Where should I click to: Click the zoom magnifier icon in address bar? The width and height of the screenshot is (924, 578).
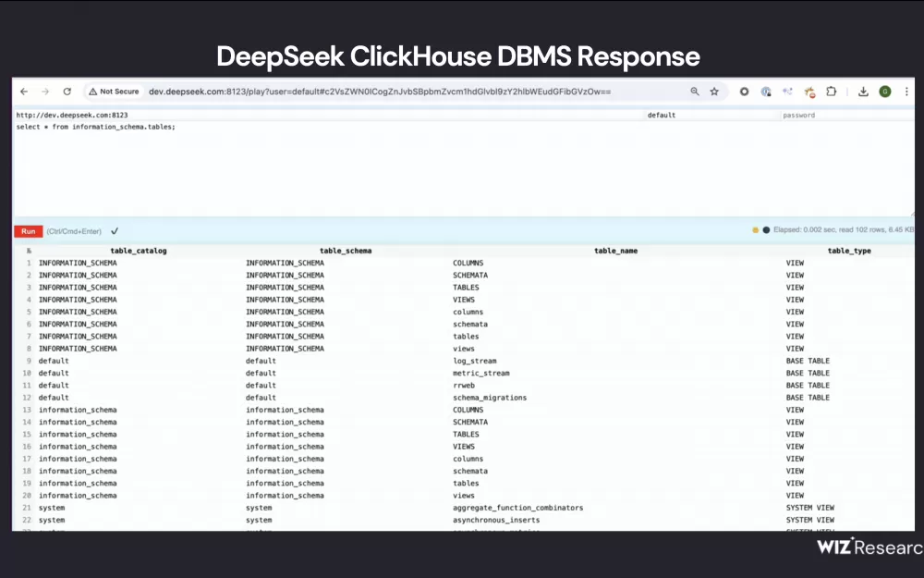(x=695, y=92)
